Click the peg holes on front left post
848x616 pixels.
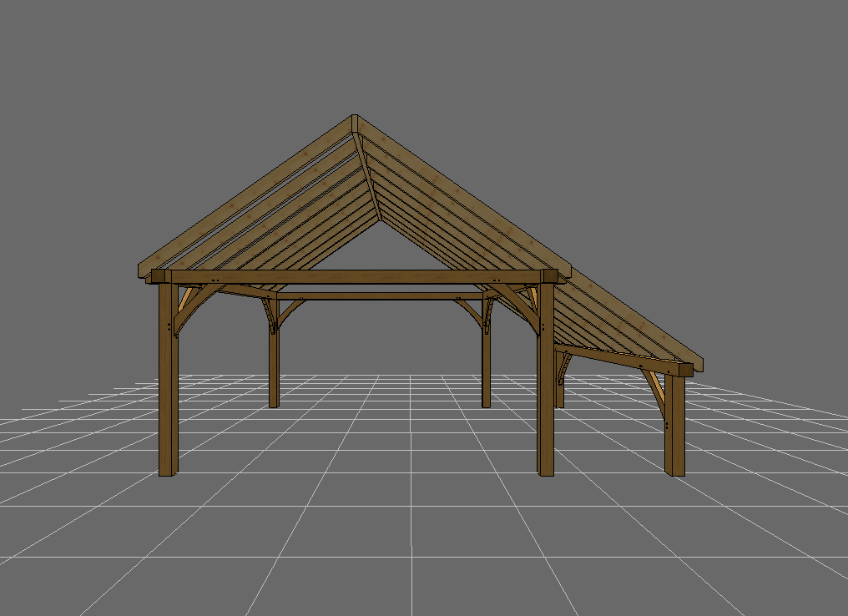(170, 326)
